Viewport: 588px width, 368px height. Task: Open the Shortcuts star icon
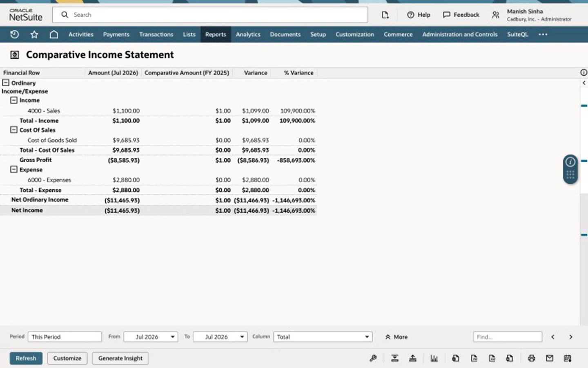pyautogui.click(x=34, y=34)
